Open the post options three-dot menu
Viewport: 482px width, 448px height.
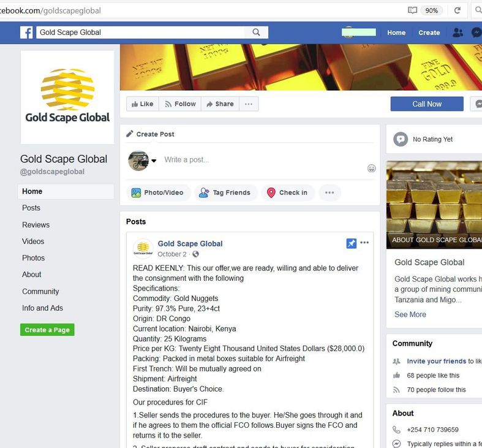click(364, 243)
